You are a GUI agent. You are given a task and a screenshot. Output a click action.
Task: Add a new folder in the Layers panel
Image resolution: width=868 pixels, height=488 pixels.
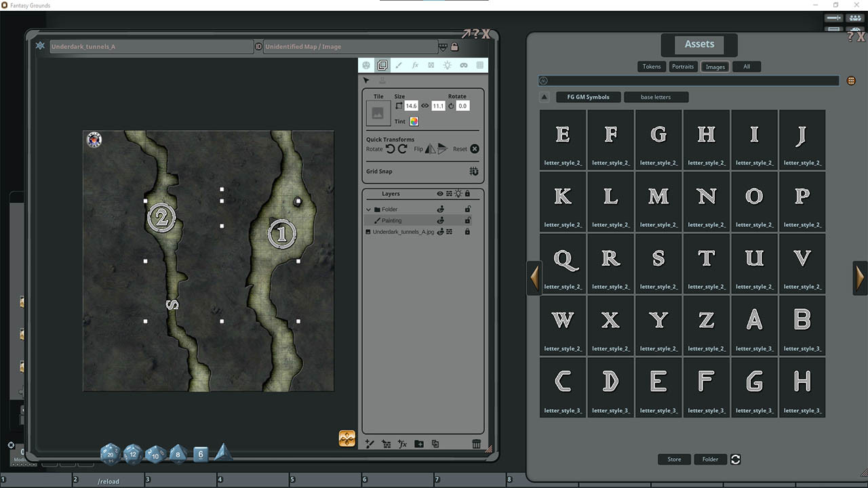tap(419, 444)
